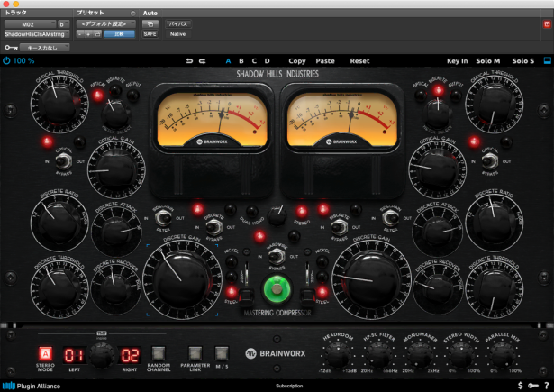
Task: Click the Plugin Alliance logo
Action: pos(32,386)
